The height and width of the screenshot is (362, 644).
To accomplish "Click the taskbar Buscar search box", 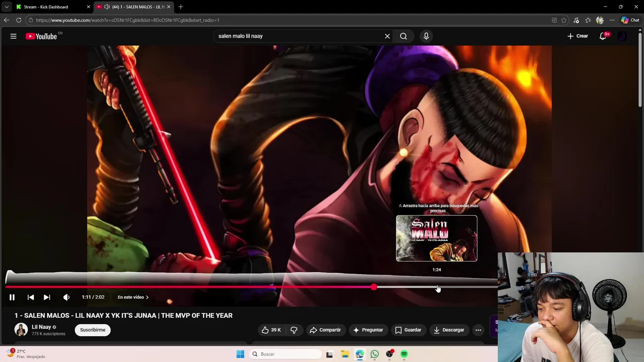I will tap(286, 354).
